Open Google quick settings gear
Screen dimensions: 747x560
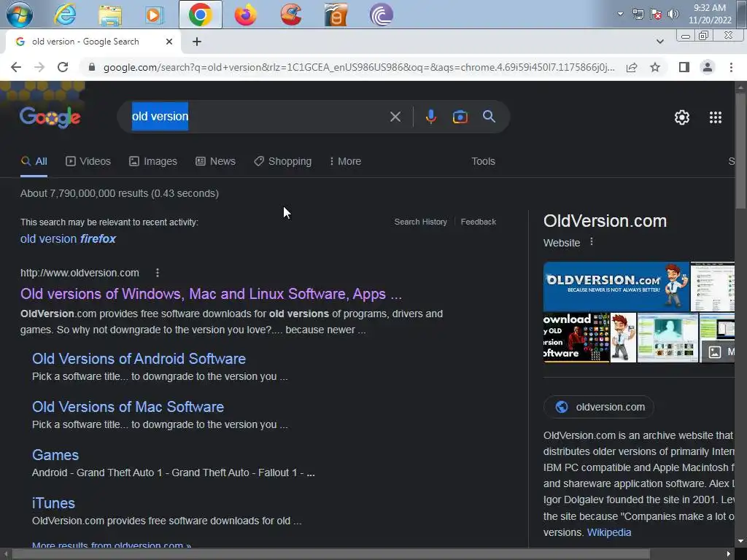[x=682, y=117]
